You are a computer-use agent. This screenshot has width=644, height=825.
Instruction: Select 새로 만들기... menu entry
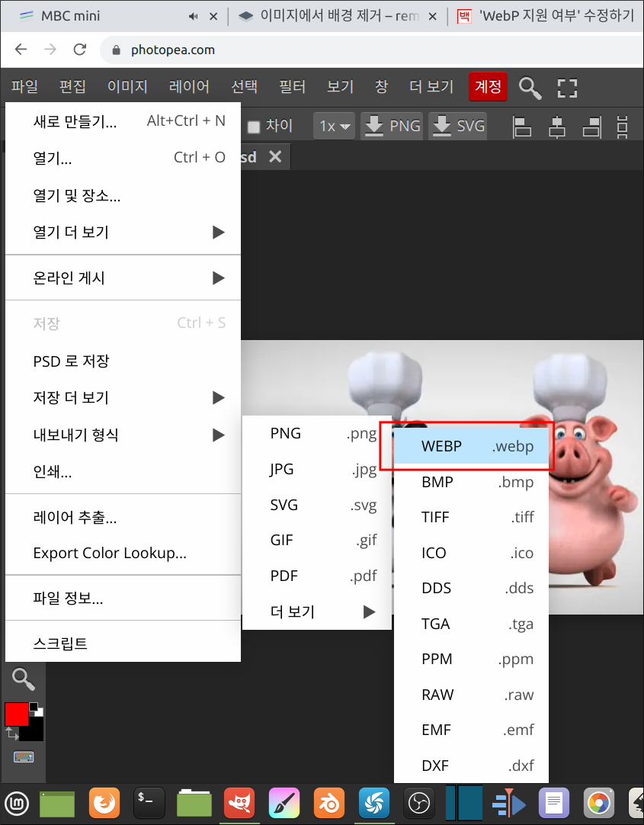123,121
